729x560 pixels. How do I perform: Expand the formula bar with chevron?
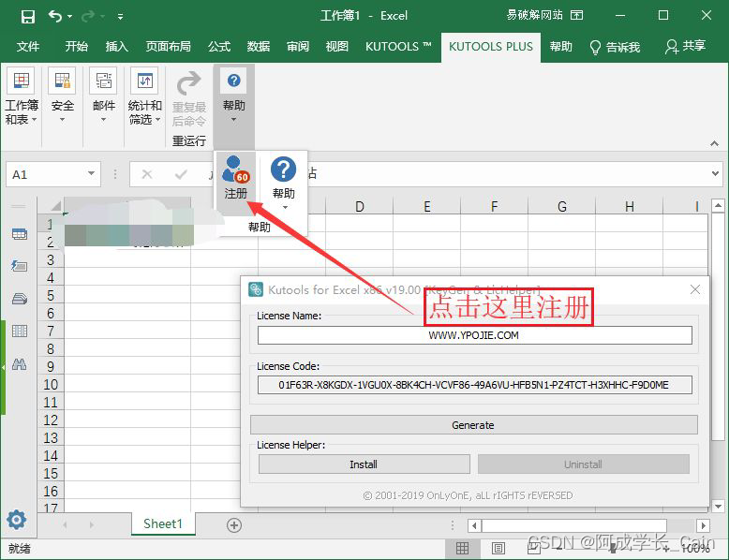pos(715,174)
